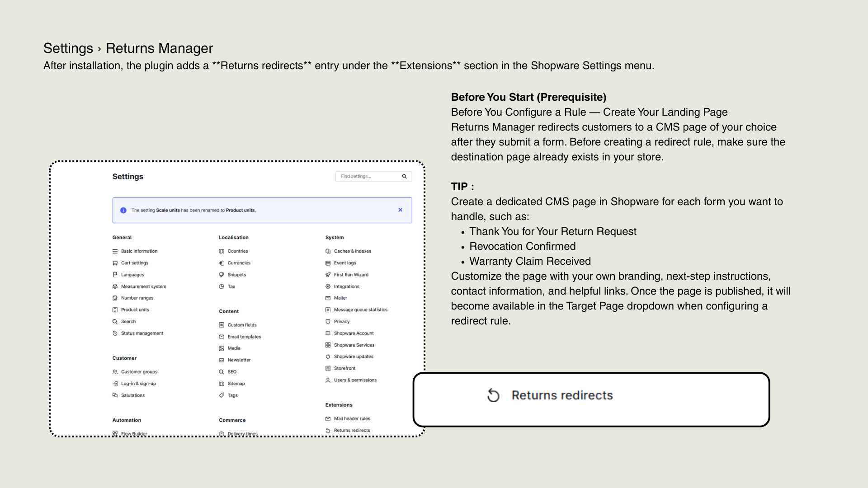Click the Commerce section heading
868x488 pixels.
[232, 420]
